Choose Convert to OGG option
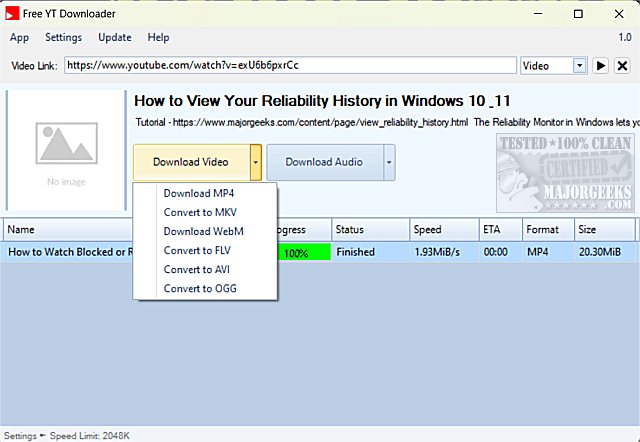Image resolution: width=640 pixels, height=442 pixels. [x=200, y=289]
